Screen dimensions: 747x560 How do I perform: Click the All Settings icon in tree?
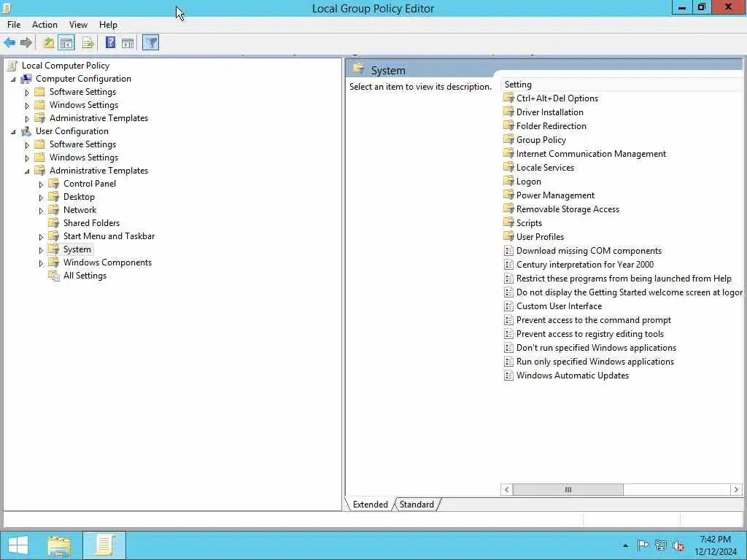54,276
